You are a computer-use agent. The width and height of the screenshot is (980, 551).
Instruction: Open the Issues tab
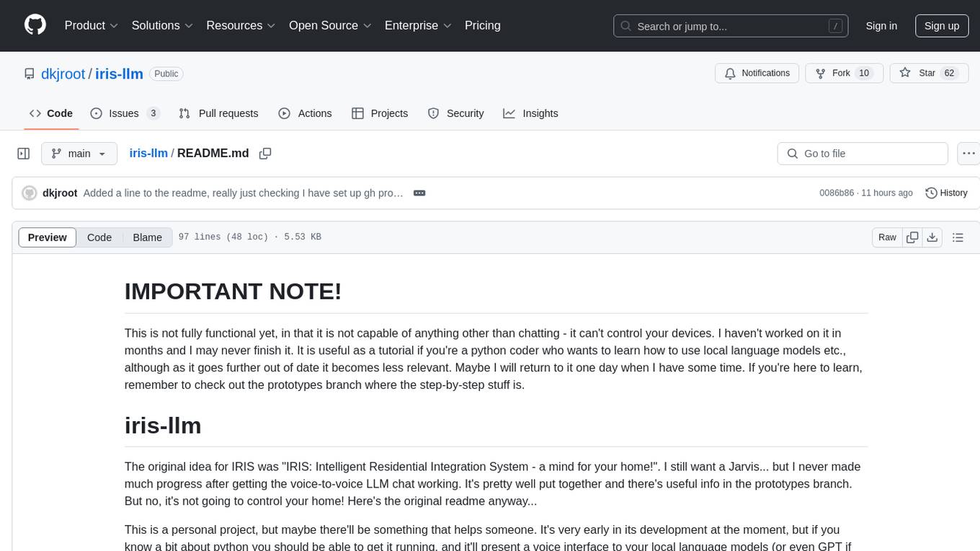point(125,113)
